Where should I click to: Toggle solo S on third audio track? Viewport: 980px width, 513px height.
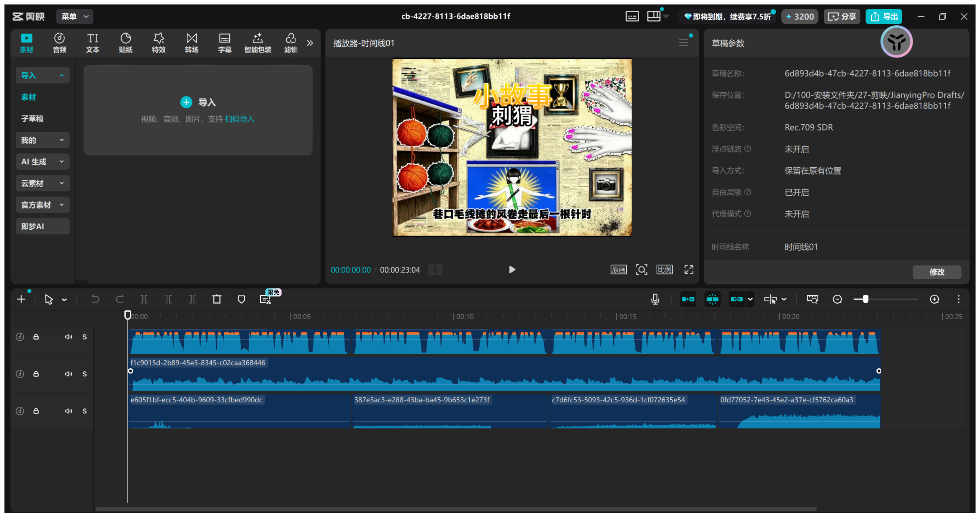[x=85, y=411]
